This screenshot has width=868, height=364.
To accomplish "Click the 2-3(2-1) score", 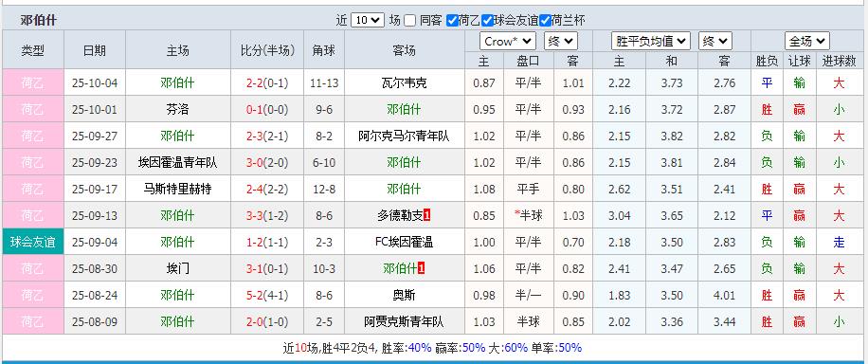I will click(x=267, y=136).
